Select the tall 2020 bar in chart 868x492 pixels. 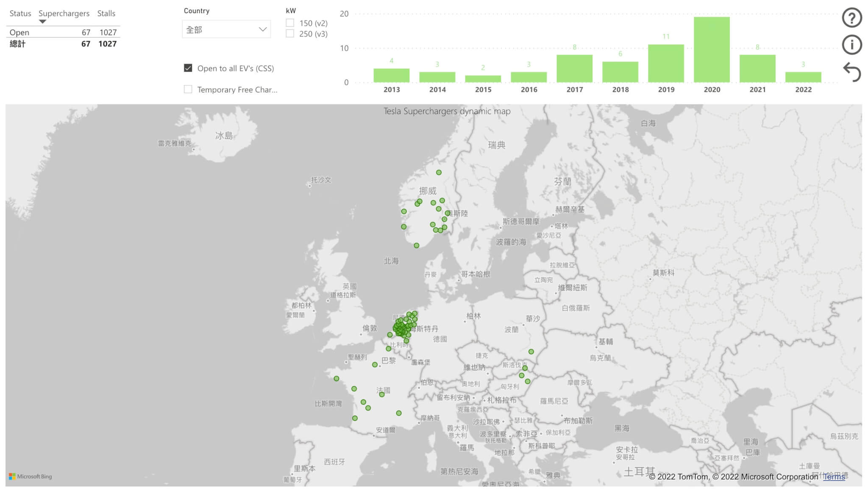[x=712, y=50]
